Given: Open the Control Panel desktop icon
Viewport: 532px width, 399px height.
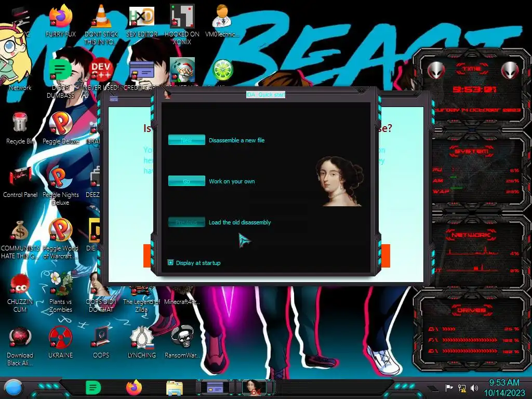Looking at the screenshot, I should point(20,177).
